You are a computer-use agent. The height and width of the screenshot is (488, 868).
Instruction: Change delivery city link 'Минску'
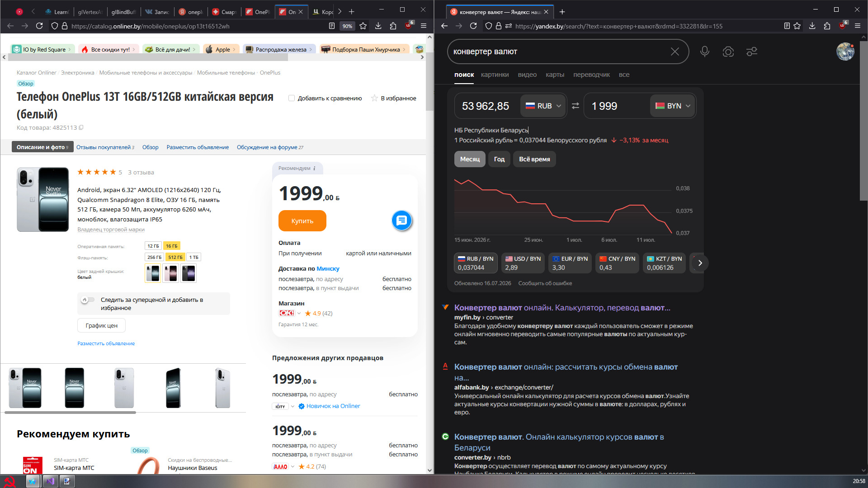click(328, 269)
